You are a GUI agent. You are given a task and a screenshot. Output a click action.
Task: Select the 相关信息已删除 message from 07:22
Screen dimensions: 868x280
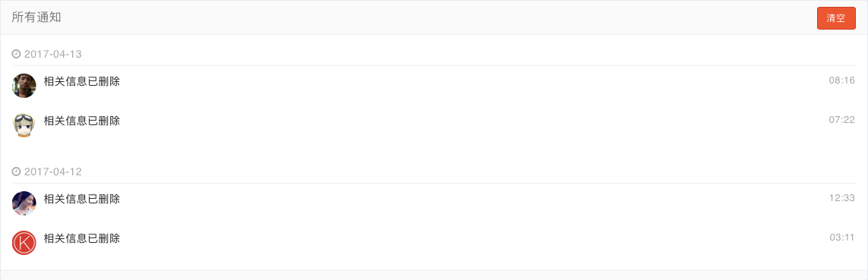point(82,121)
